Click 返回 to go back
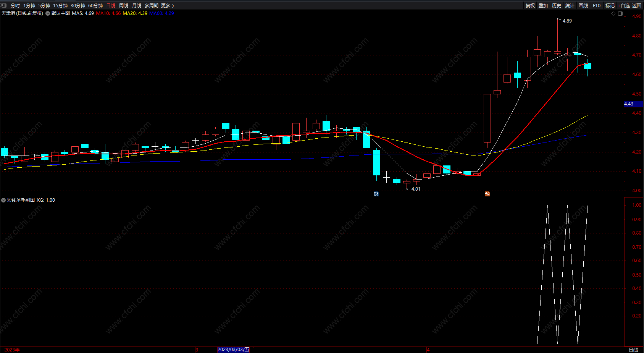The image size is (644, 353). point(637,6)
